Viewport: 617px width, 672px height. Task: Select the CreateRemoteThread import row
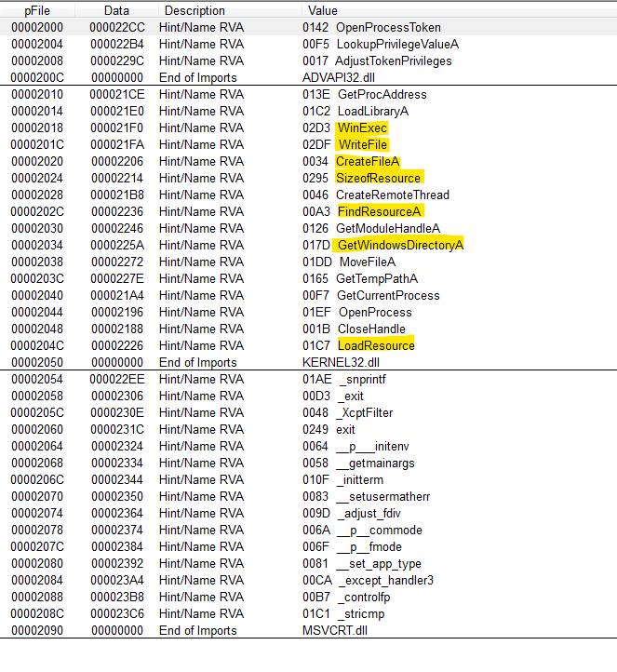coord(393,195)
